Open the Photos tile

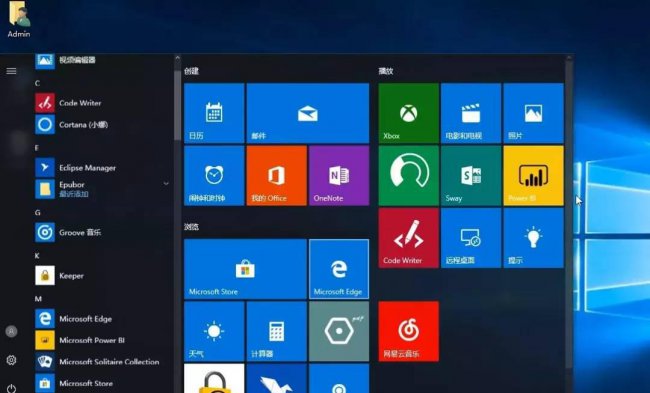(x=534, y=113)
